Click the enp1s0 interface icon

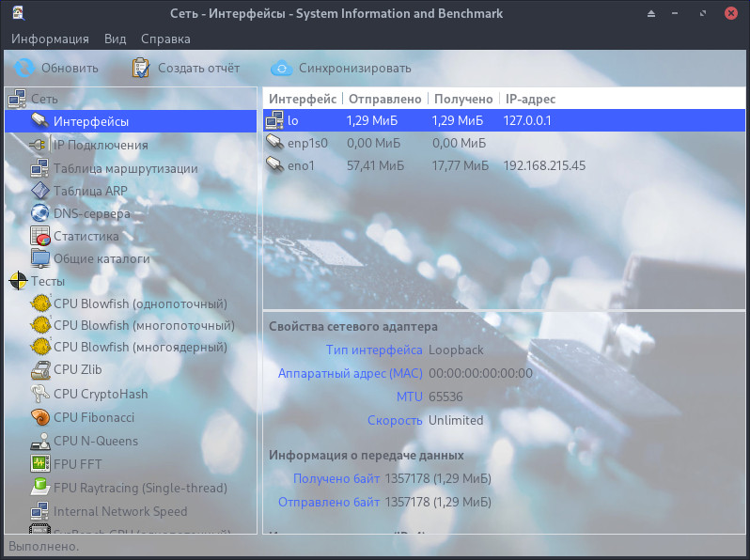click(274, 143)
